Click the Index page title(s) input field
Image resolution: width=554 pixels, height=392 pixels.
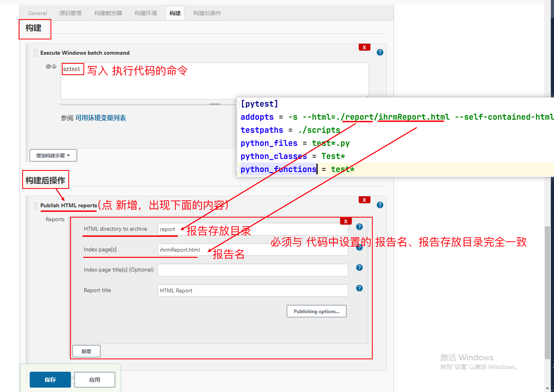click(x=253, y=270)
